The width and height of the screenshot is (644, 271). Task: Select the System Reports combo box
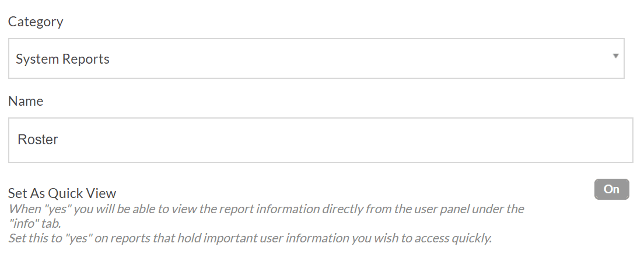tap(316, 58)
